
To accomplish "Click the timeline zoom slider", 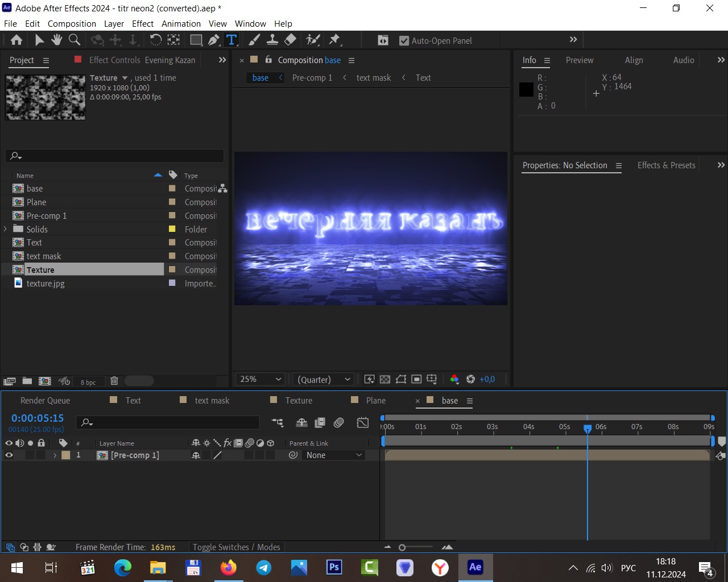I will 402,547.
